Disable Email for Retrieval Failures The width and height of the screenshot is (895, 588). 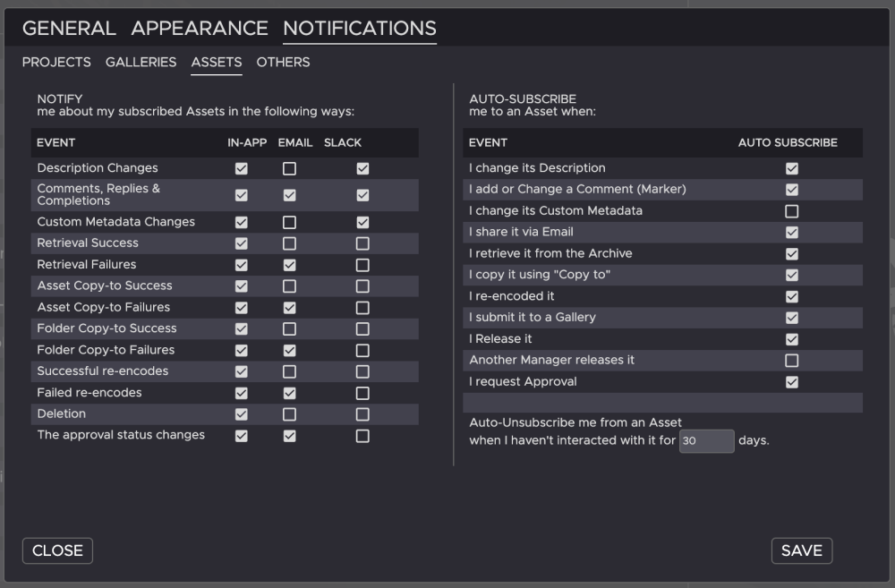289,265
